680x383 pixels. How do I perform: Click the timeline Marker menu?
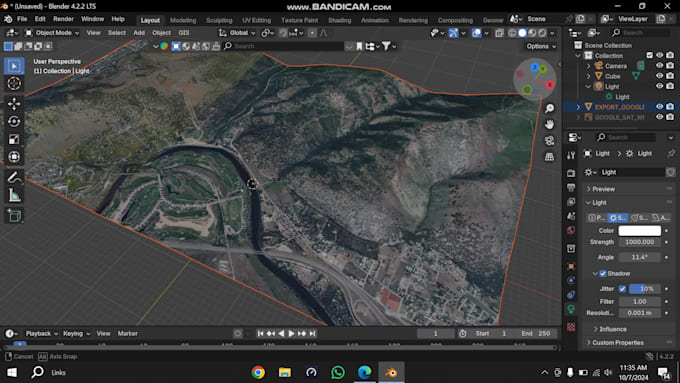[x=128, y=334]
